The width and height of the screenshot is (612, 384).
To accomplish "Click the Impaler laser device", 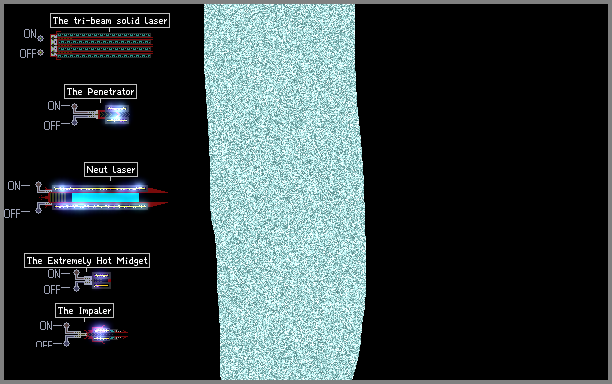I will coord(106,334).
